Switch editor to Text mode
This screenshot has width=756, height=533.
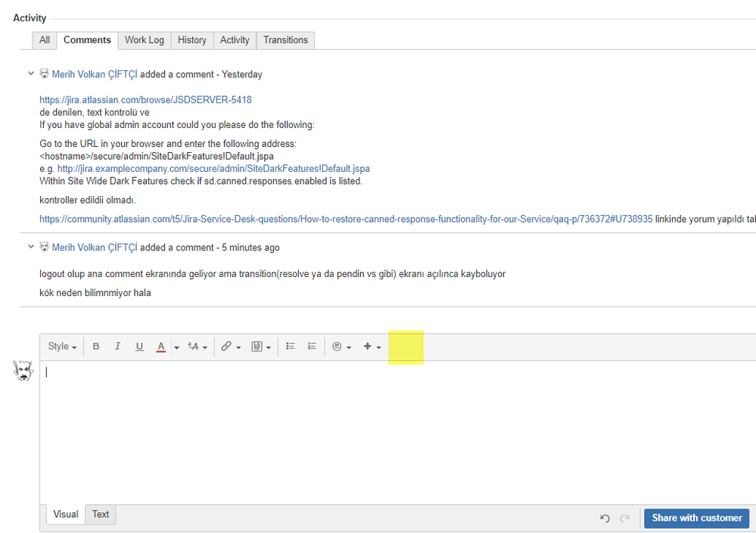(101, 514)
